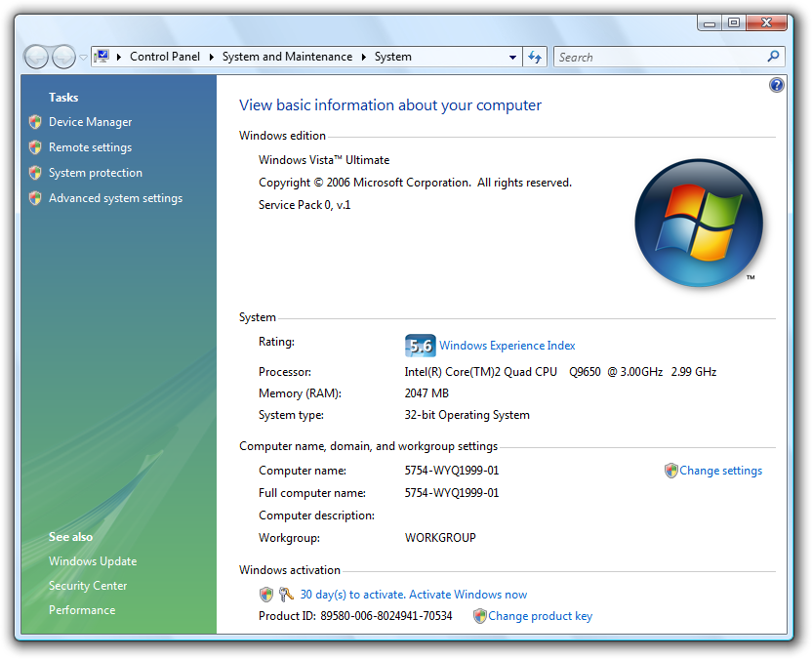This screenshot has width=812, height=660.
Task: Click the shield icon before the activation keys
Action: coord(266,595)
